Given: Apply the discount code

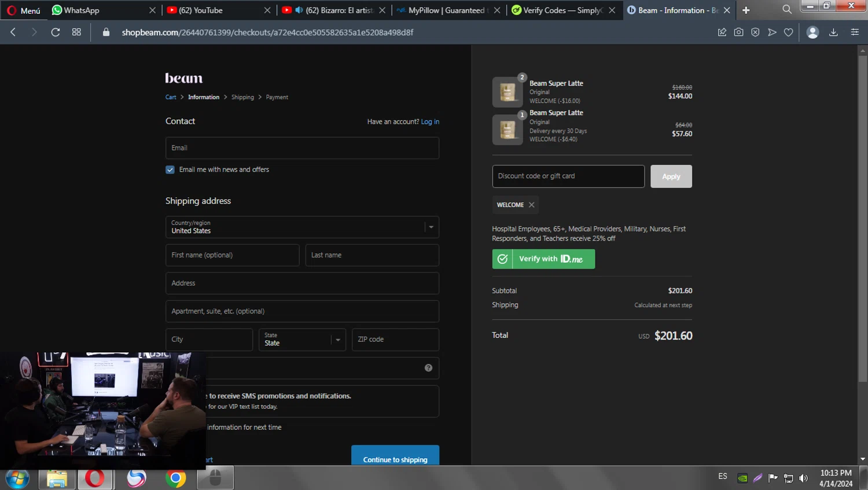Looking at the screenshot, I should point(671,176).
